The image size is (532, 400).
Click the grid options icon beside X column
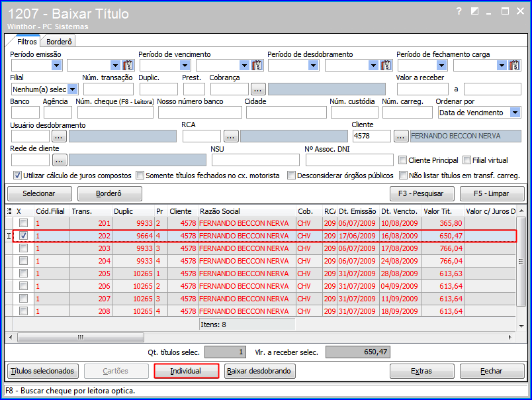(x=9, y=211)
